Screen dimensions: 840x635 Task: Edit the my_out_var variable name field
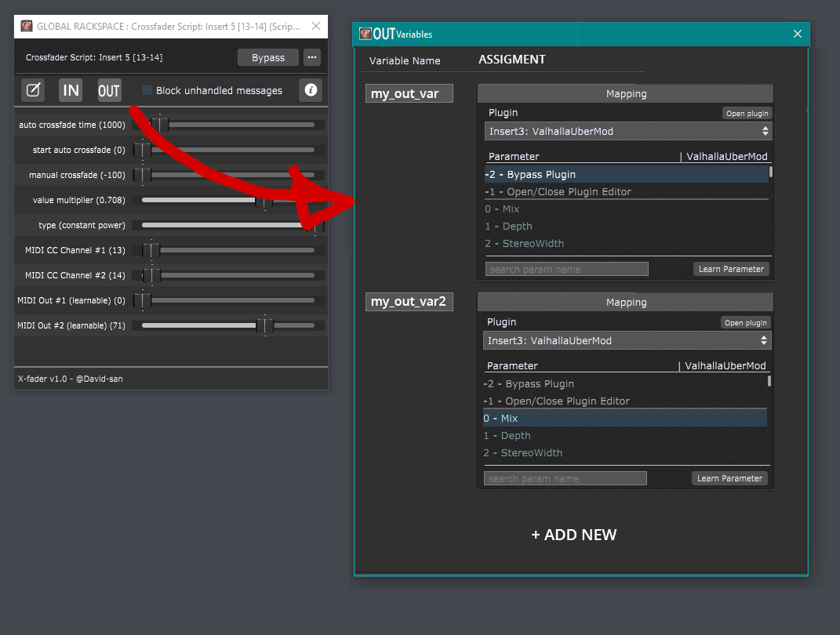coord(409,93)
